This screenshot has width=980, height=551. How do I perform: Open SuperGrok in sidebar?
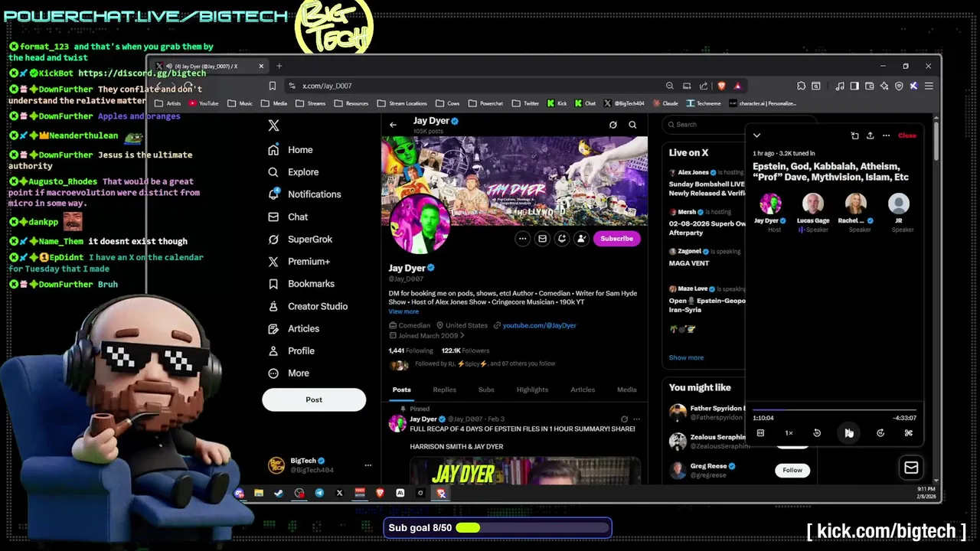[299, 240]
